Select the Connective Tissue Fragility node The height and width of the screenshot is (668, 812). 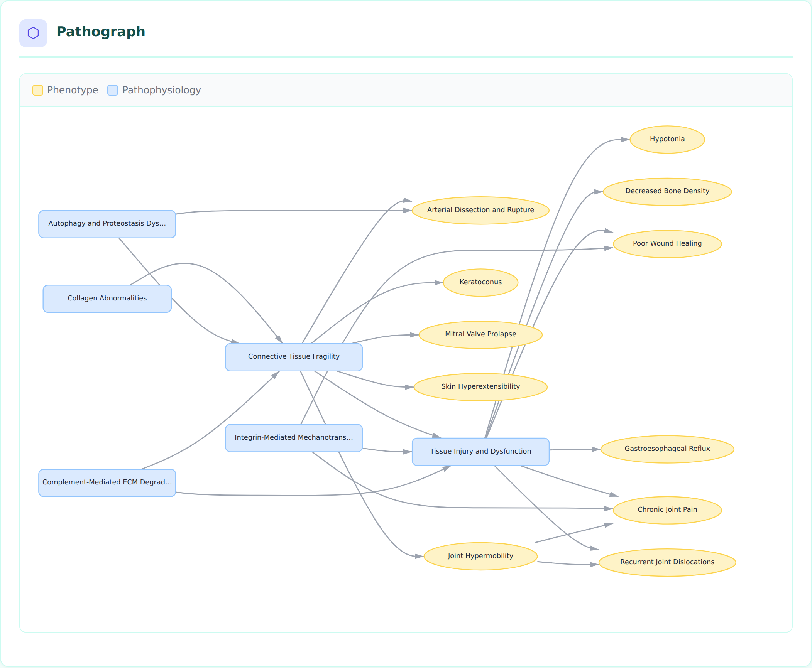coord(294,357)
